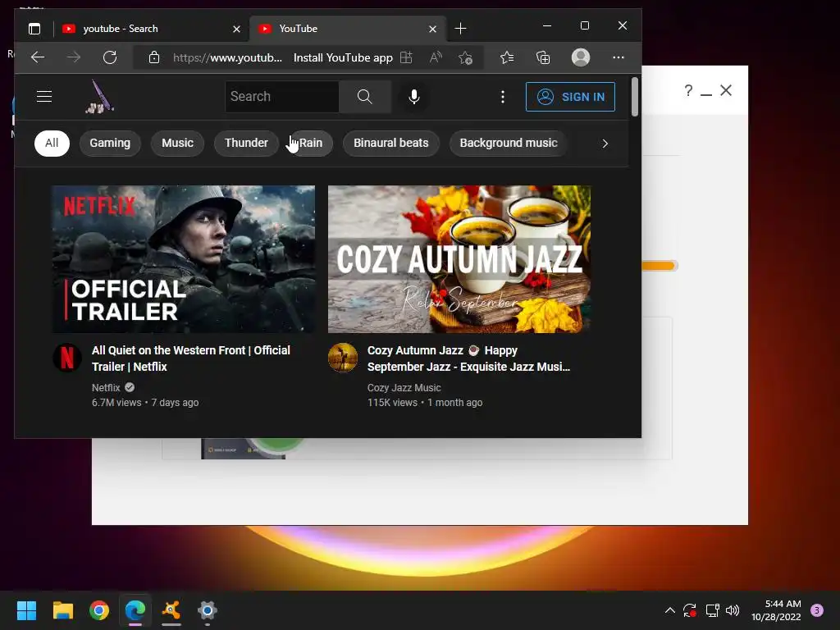View site information via lock icon

tap(154, 57)
